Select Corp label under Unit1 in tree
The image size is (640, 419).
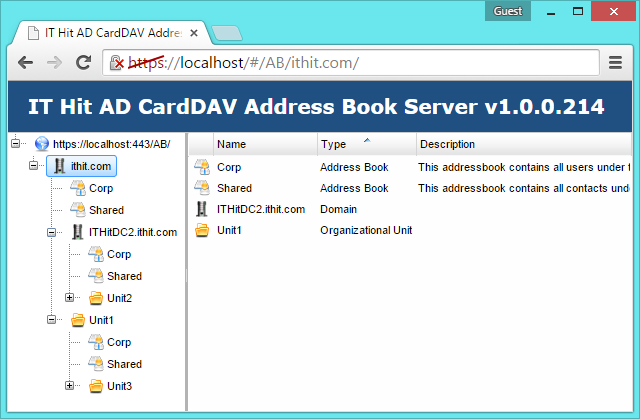click(x=119, y=342)
